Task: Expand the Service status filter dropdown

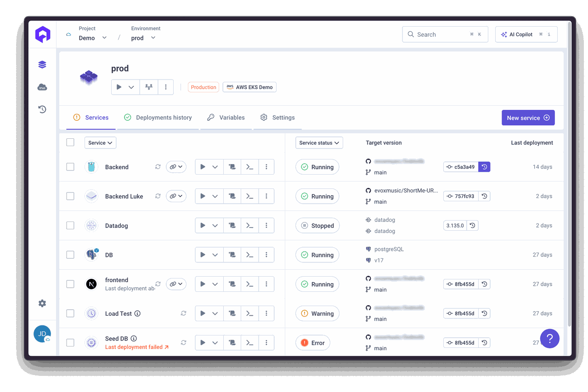Action: pos(319,143)
